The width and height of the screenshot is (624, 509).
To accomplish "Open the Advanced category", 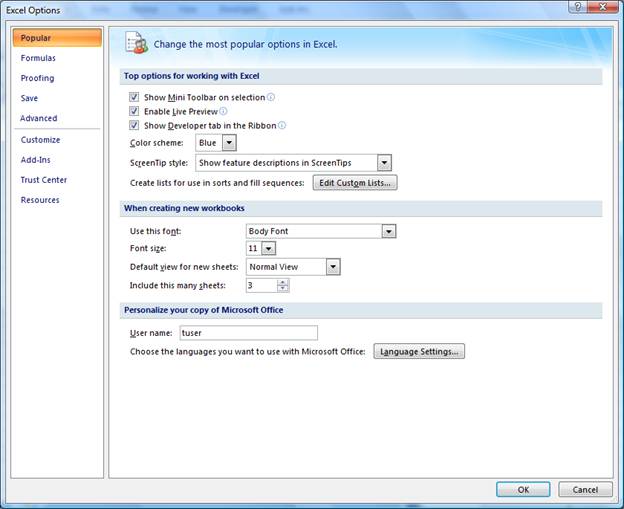I will (x=39, y=118).
